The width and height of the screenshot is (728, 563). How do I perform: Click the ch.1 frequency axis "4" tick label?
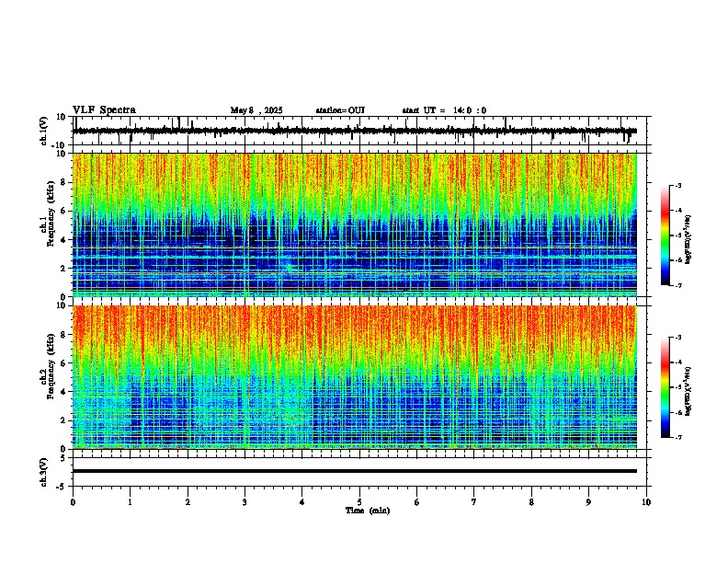point(64,240)
